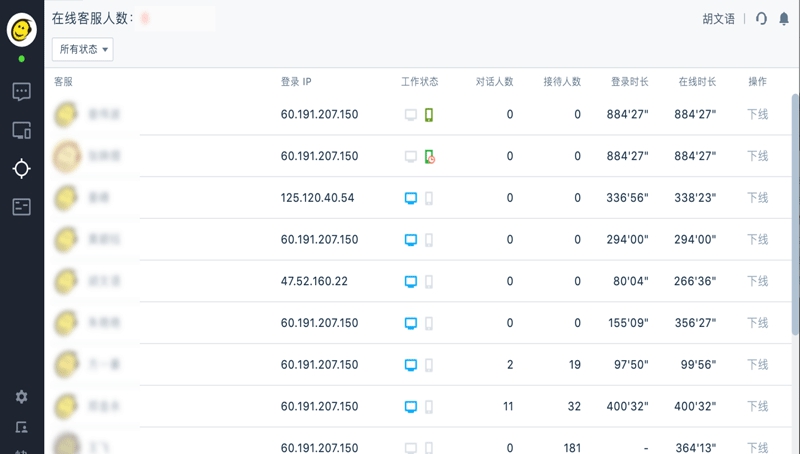Click 下线 for agent with 19 接待人数
The image size is (800, 454).
[x=758, y=364]
